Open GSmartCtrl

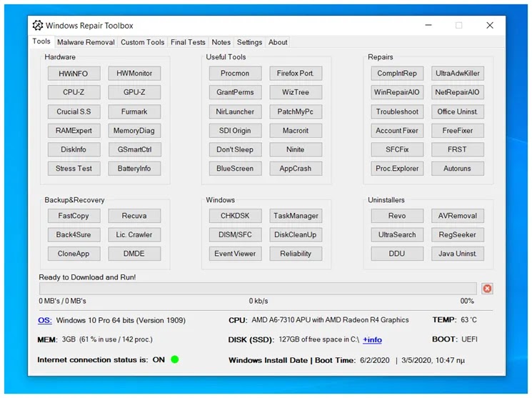[x=134, y=149]
